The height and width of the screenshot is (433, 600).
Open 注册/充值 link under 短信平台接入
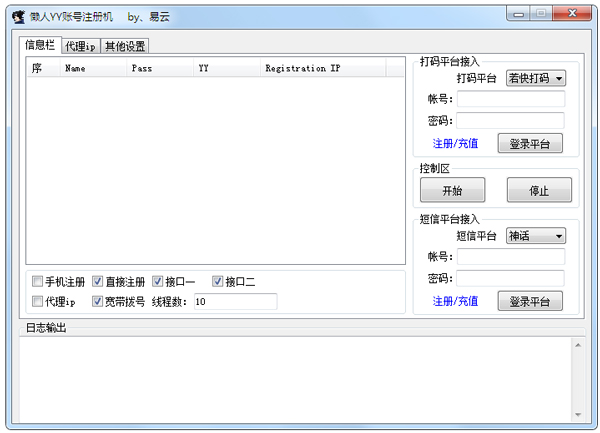(x=455, y=301)
